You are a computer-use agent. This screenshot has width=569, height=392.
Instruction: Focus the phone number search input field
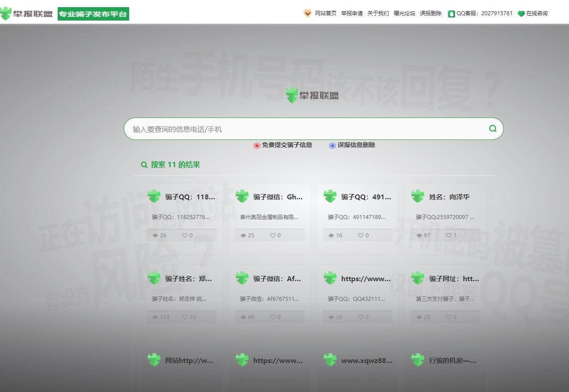point(304,129)
